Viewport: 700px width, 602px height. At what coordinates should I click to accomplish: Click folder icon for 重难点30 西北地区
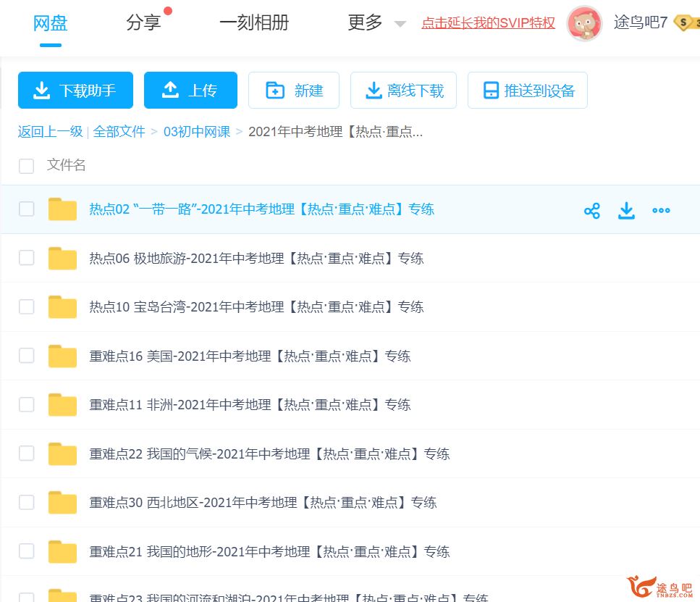pyautogui.click(x=62, y=503)
